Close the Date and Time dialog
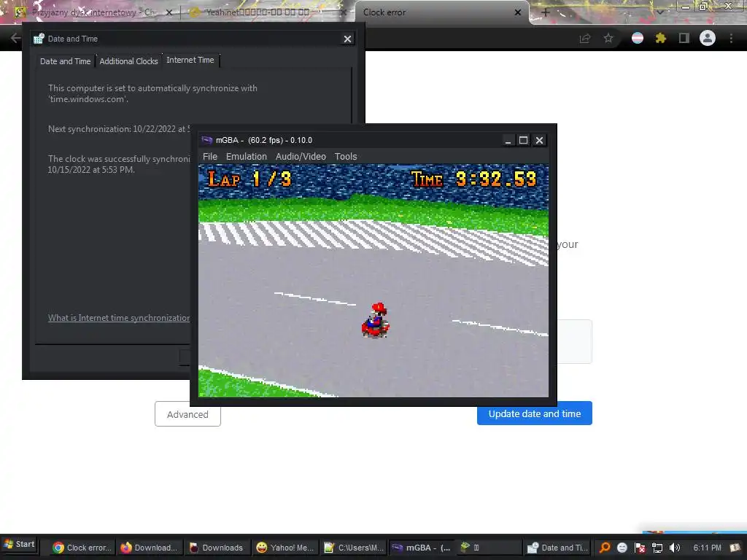The image size is (747, 560). click(x=348, y=39)
